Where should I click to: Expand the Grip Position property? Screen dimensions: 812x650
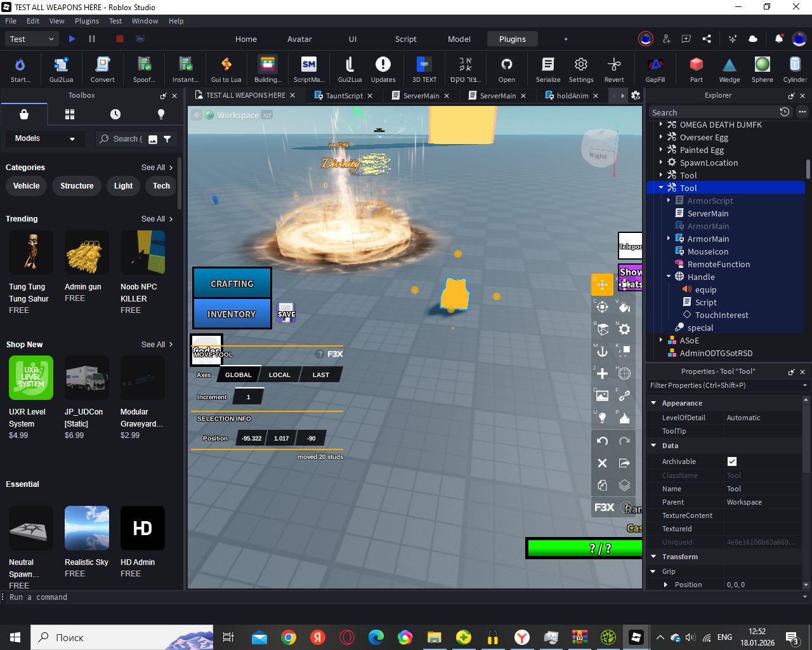pos(665,585)
